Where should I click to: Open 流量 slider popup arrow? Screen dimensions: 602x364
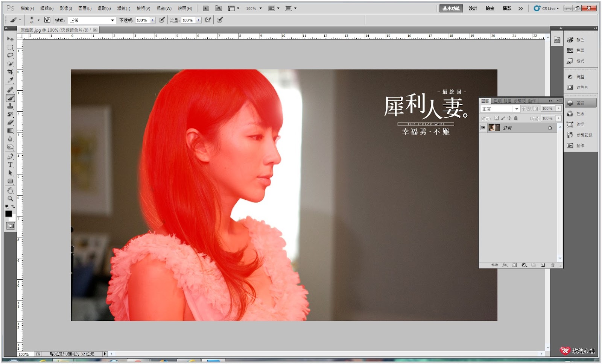[199, 20]
